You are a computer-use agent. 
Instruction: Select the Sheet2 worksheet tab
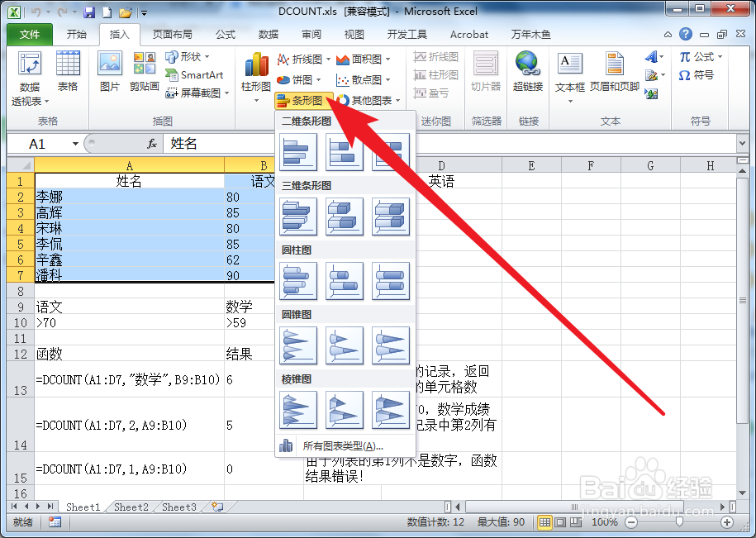coord(130,507)
